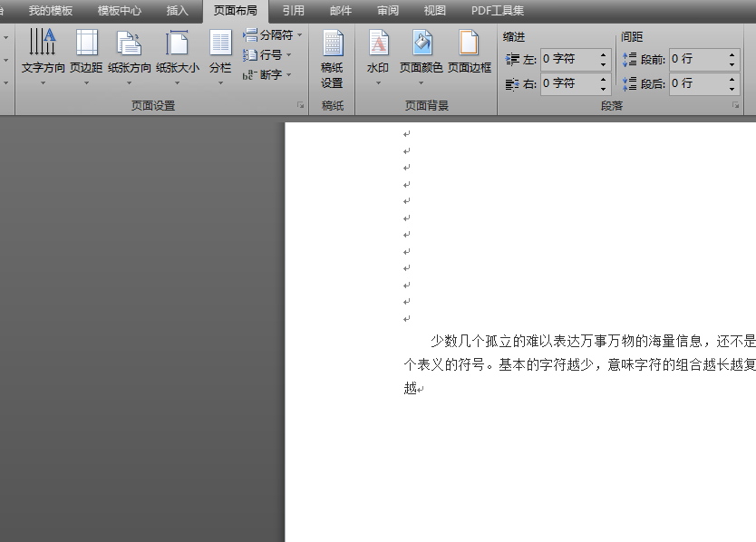Click the final line character 越
The image size is (756, 542).
[x=411, y=388]
